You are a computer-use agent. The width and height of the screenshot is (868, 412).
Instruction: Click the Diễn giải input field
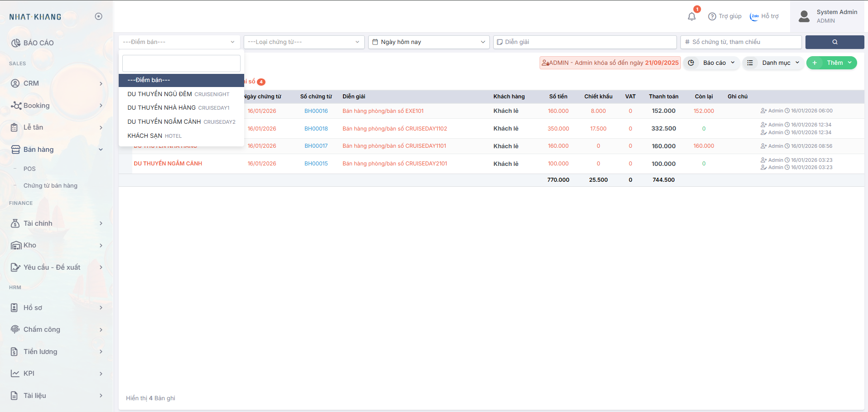(584, 42)
